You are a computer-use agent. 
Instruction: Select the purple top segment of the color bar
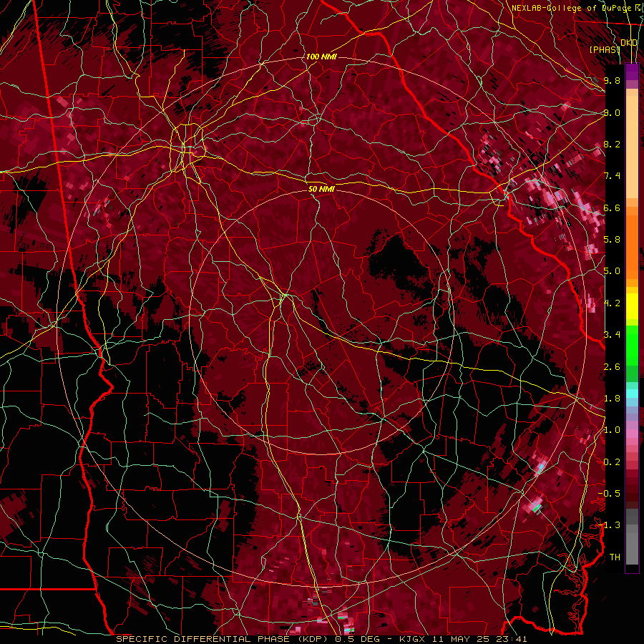click(632, 72)
